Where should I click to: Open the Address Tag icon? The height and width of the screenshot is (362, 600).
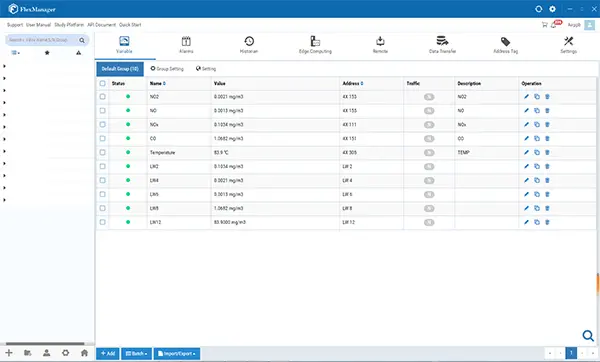505,41
